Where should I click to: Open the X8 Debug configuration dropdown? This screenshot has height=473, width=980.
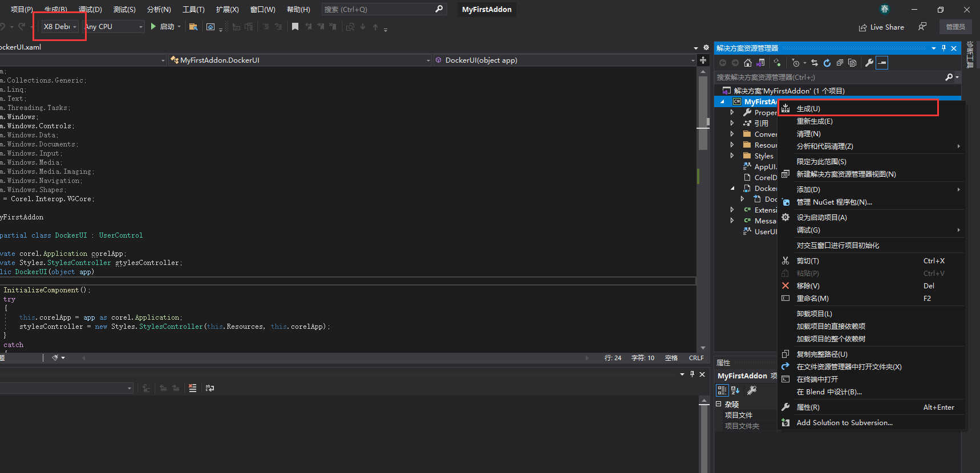pyautogui.click(x=60, y=27)
